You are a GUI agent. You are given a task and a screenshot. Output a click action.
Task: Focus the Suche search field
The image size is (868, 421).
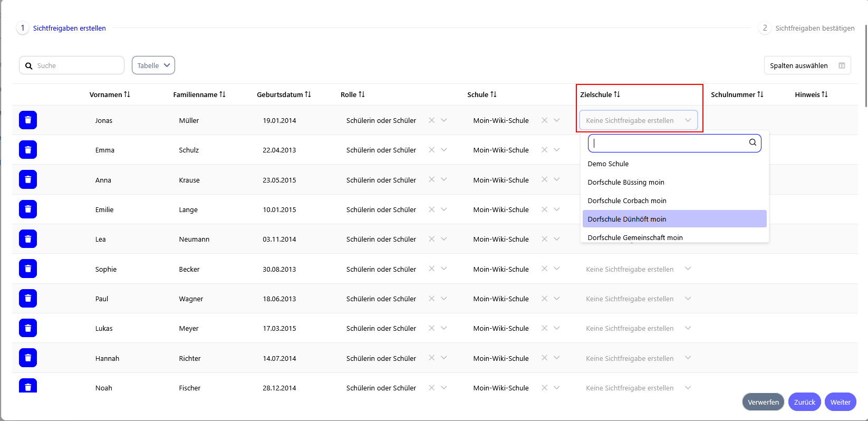(x=78, y=65)
